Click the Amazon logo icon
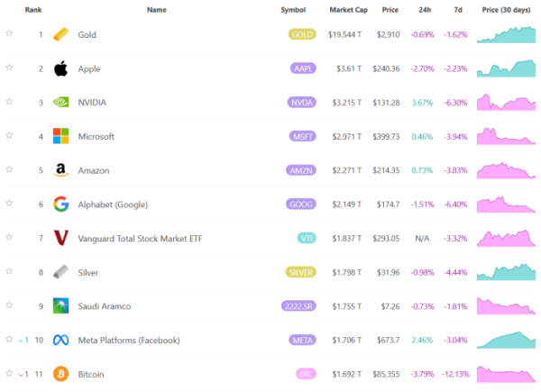Screen dimensions: 541x392 [60, 170]
